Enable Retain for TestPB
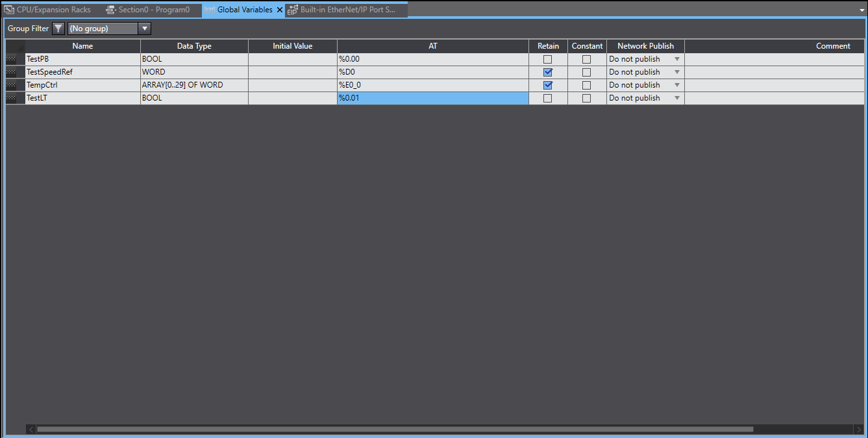 547,59
